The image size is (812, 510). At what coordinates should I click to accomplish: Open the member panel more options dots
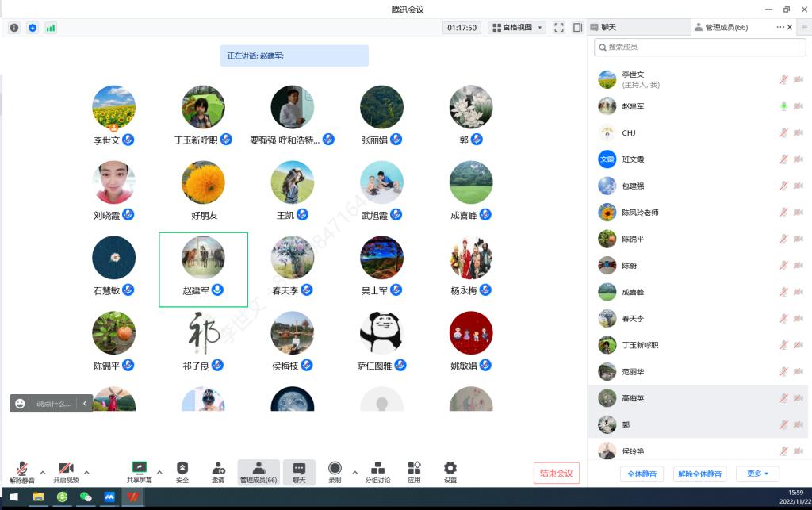point(780,27)
